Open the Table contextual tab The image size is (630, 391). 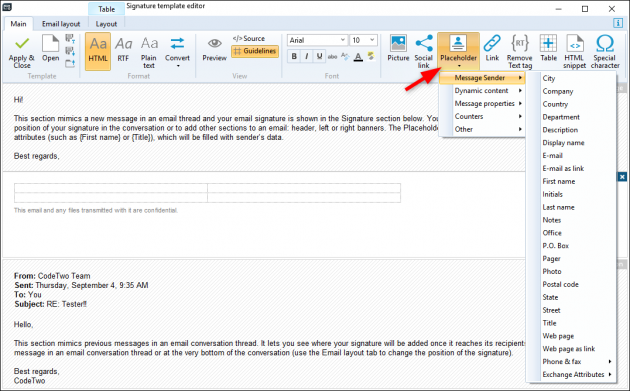pos(106,9)
